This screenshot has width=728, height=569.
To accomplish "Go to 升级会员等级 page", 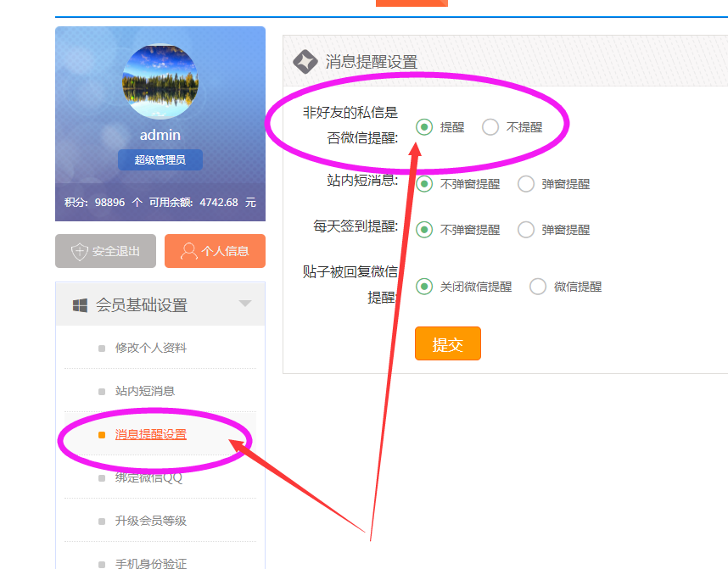I will pos(150,521).
